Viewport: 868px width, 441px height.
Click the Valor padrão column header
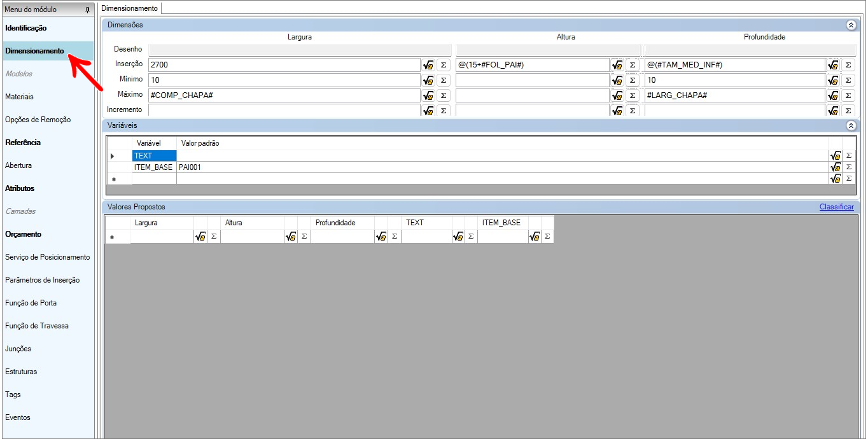(503, 143)
